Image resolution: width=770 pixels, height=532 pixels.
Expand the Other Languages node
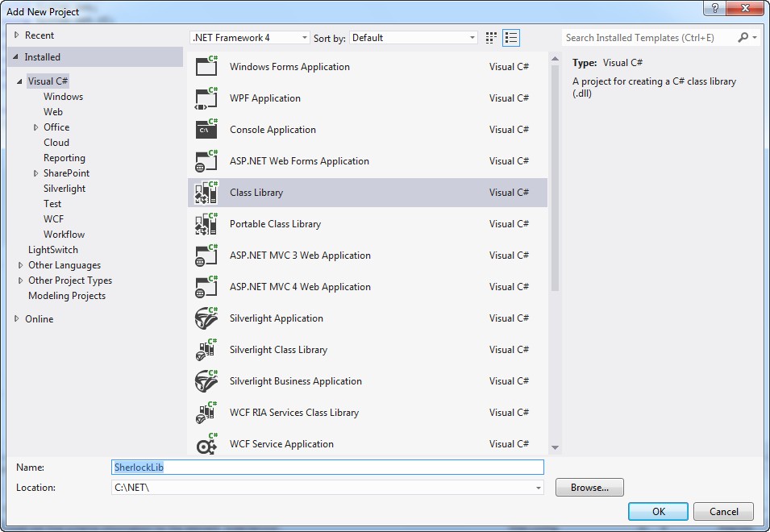[20, 265]
